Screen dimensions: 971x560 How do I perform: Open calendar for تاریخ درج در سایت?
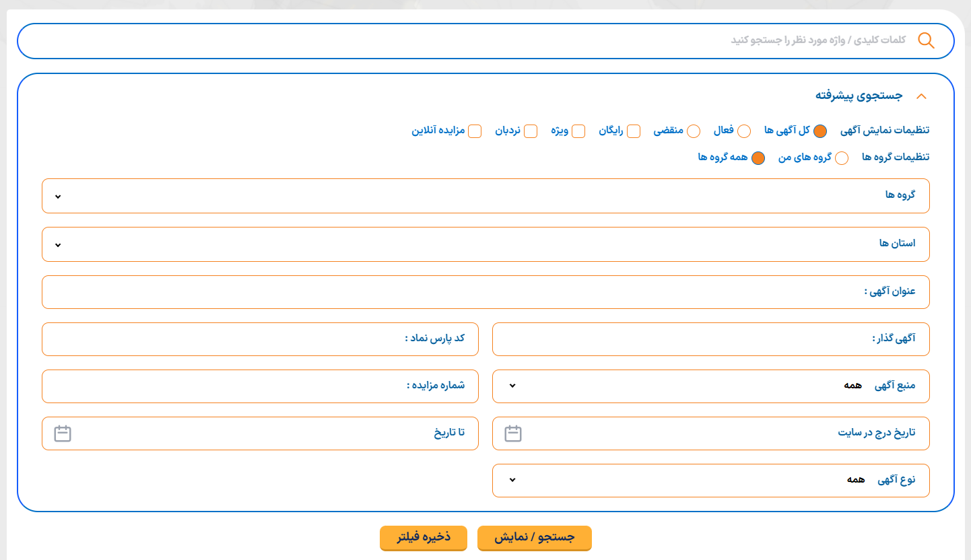(x=513, y=433)
